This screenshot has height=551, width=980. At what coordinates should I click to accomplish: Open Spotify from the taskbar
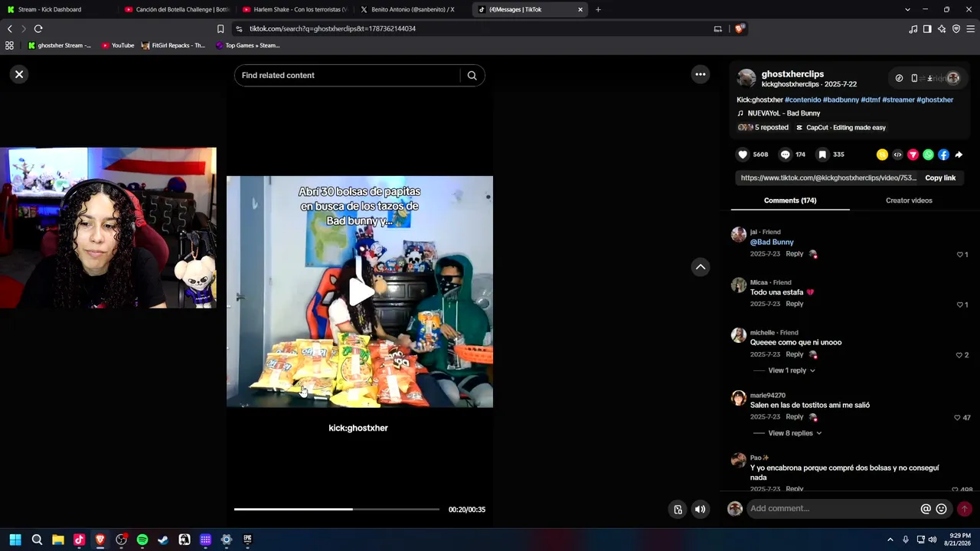coord(142,540)
